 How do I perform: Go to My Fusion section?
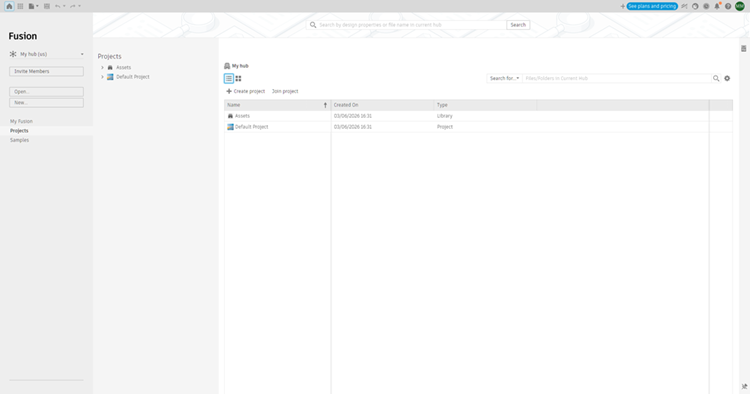pyautogui.click(x=22, y=121)
